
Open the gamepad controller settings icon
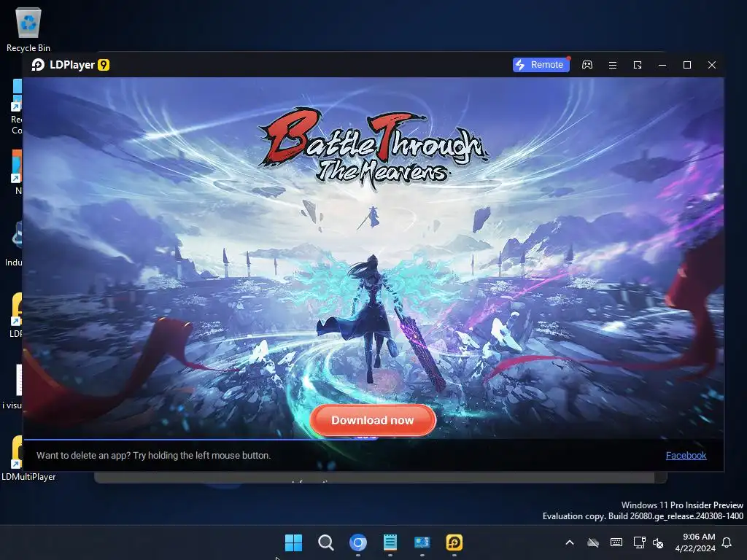pyautogui.click(x=587, y=65)
